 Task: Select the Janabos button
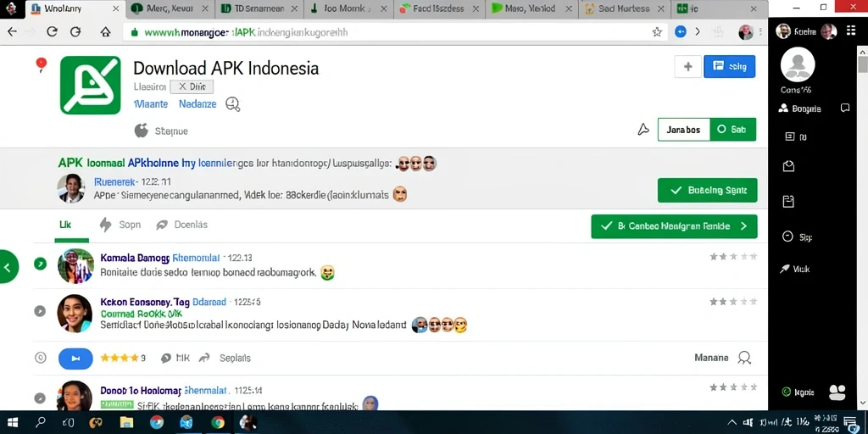[x=684, y=130]
